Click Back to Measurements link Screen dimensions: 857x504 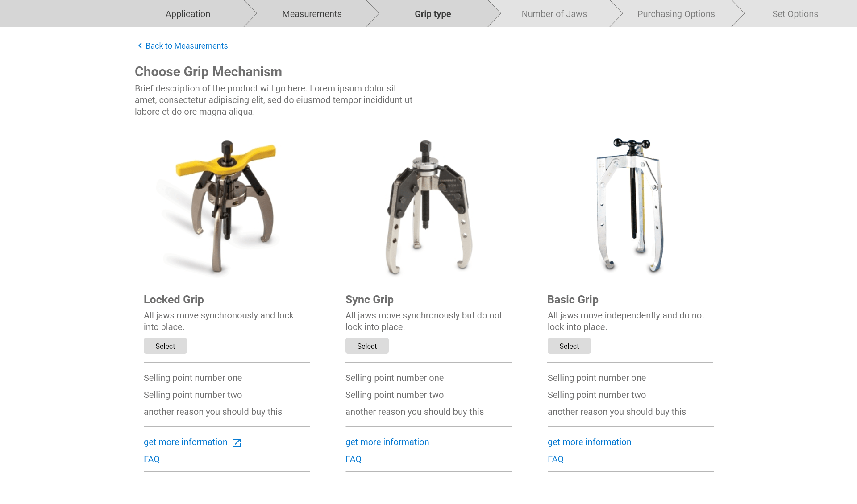click(187, 46)
